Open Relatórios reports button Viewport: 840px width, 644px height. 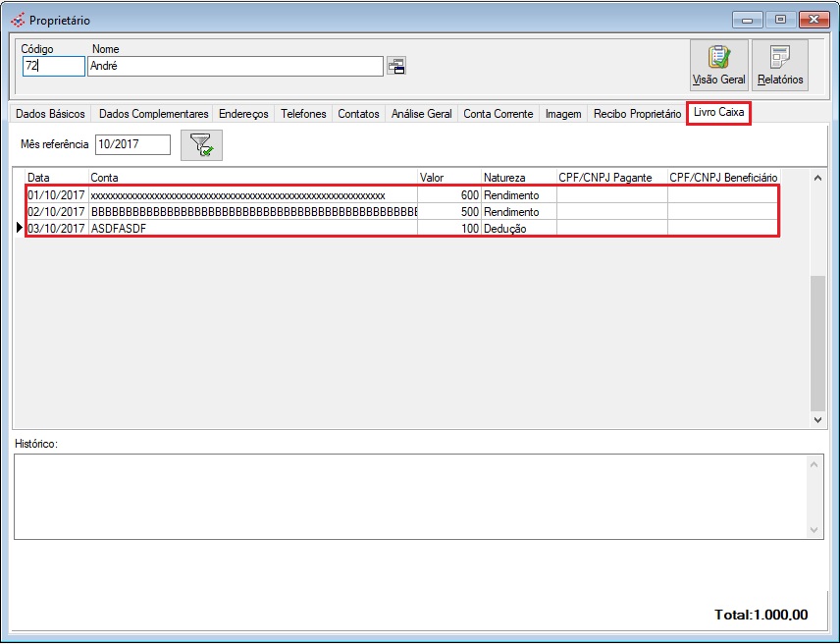780,65
